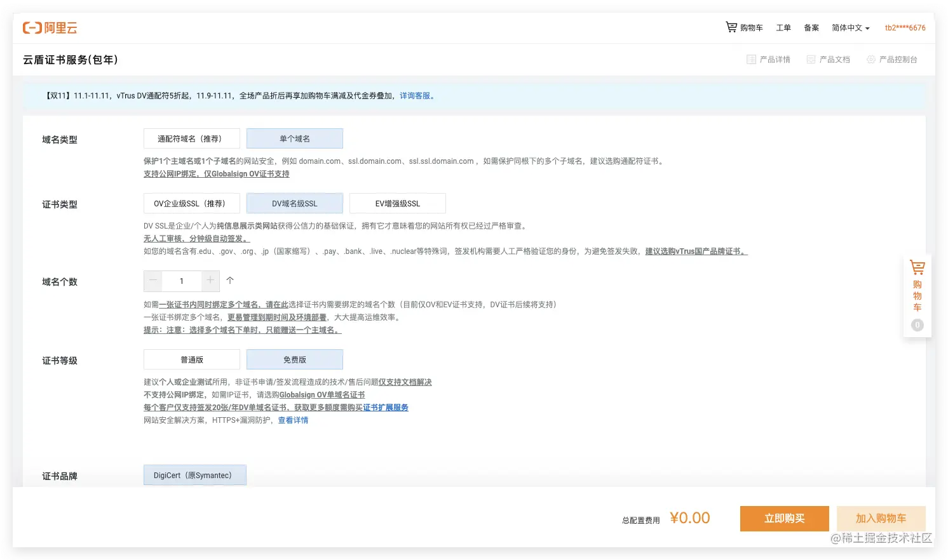Click 建议选购vTrus国产品牌证书 text
The image size is (948, 560).
(x=696, y=251)
